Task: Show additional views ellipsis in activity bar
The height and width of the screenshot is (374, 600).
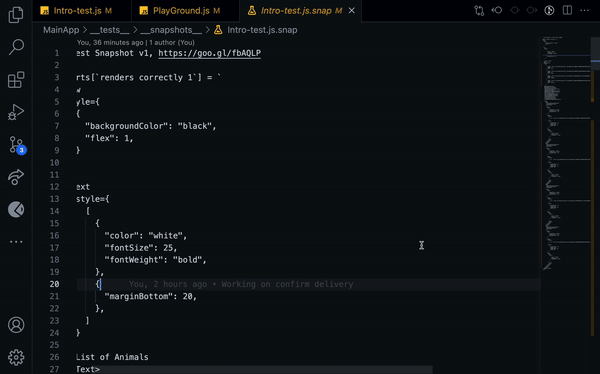Action: (16, 242)
